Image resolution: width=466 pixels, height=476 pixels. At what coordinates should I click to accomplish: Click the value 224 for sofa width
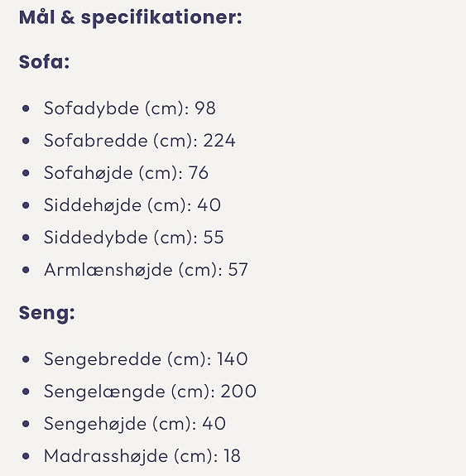[219, 141]
